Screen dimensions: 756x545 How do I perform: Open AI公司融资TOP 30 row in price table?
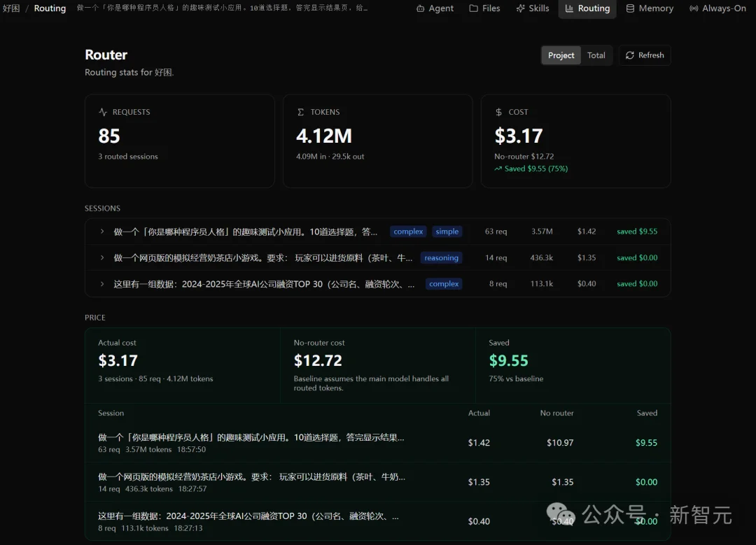click(x=377, y=521)
